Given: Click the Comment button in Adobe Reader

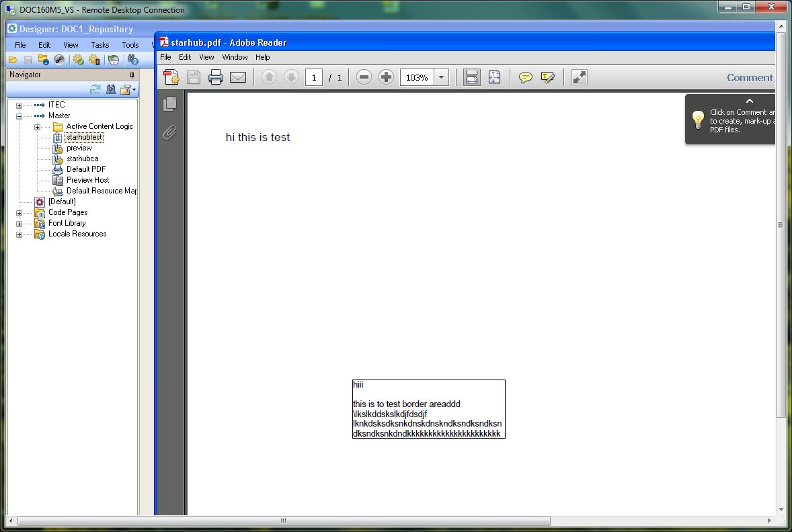Looking at the screenshot, I should click(749, 77).
